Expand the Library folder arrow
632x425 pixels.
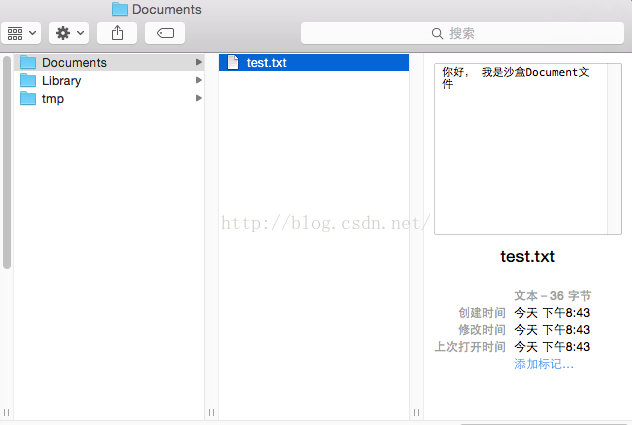coord(198,80)
